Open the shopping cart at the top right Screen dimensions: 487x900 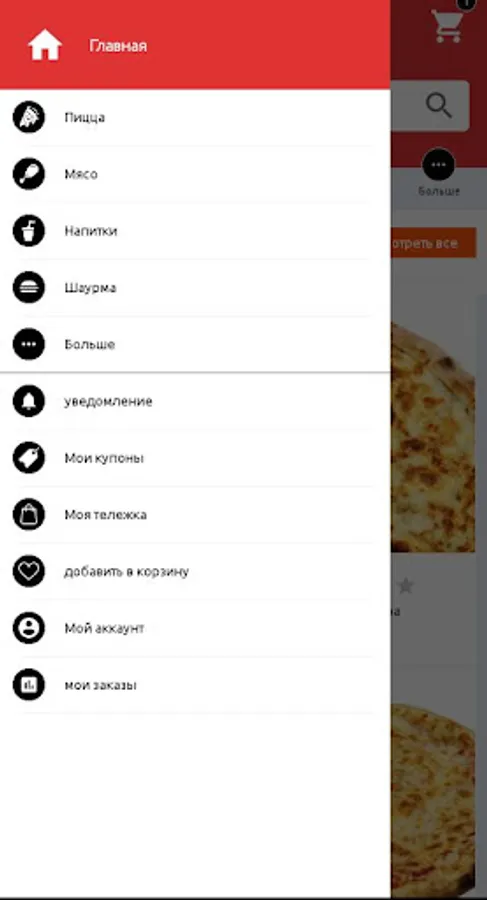(x=447, y=26)
